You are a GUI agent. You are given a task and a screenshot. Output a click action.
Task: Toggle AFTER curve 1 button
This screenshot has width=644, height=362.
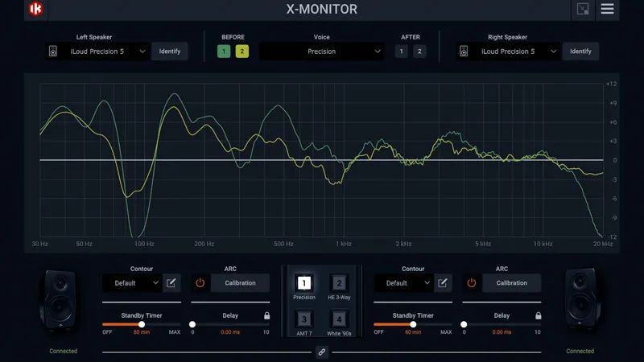(x=401, y=51)
